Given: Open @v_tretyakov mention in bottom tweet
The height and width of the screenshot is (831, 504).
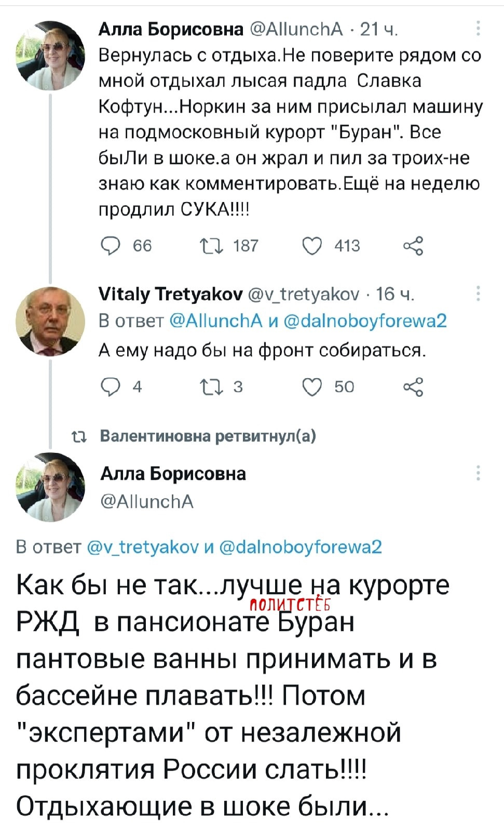Looking at the screenshot, I should (141, 547).
